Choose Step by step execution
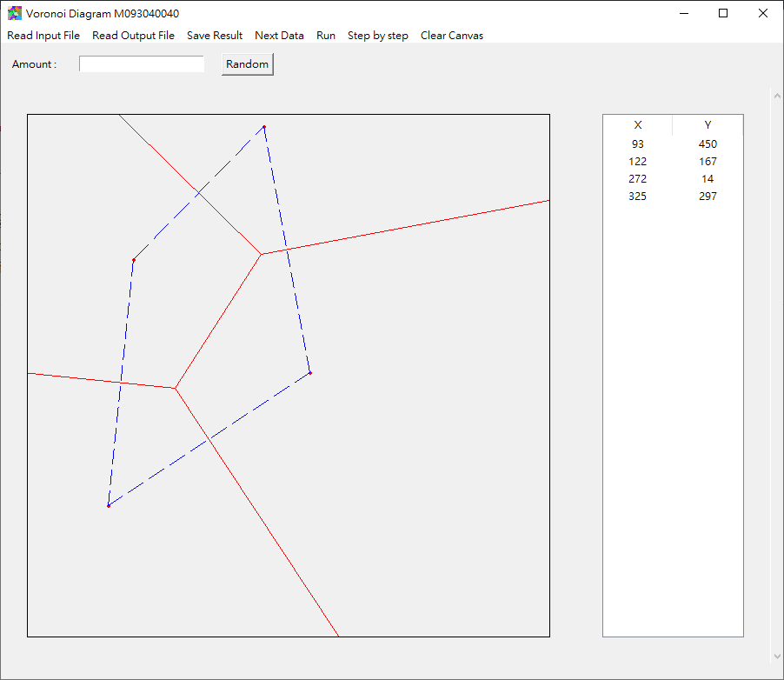This screenshot has width=784, height=680. (x=377, y=36)
